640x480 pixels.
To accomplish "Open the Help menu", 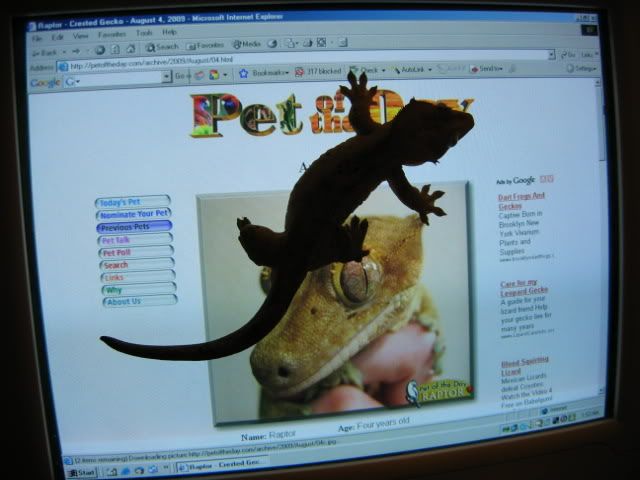I will coord(169,32).
